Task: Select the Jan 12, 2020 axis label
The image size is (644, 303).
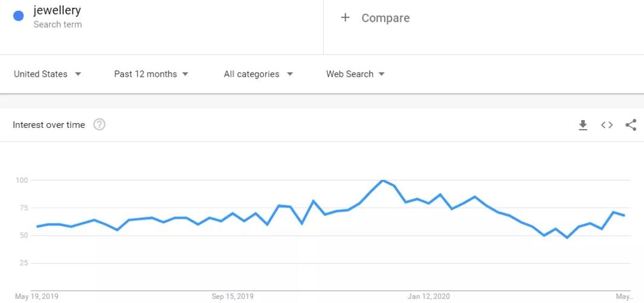Action: point(428,296)
